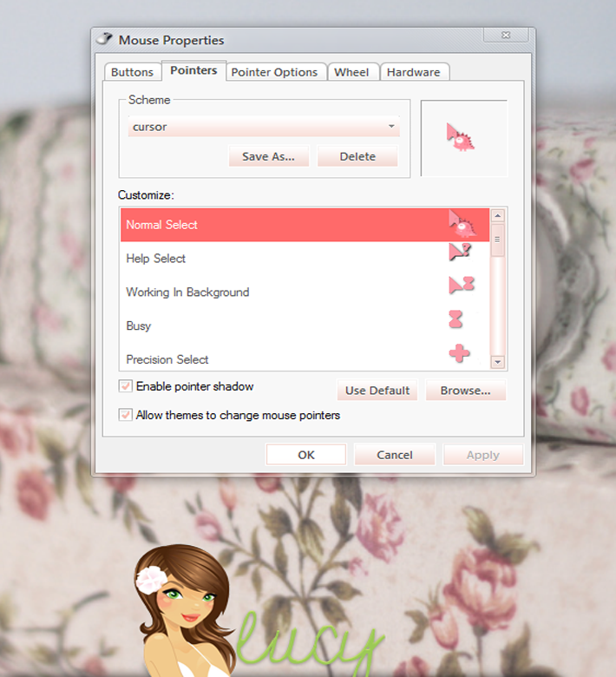Viewport: 616px width, 677px height.
Task: Click the list scroll down arrow
Action: pos(498,362)
